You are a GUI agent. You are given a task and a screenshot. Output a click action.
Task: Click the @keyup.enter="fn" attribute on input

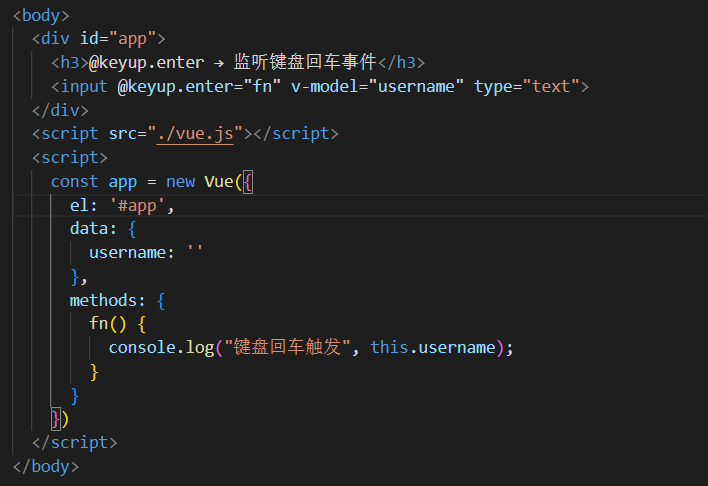(x=199, y=86)
